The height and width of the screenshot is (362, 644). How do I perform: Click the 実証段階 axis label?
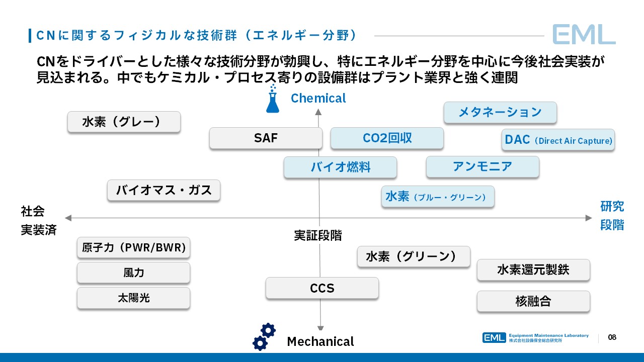[317, 235]
